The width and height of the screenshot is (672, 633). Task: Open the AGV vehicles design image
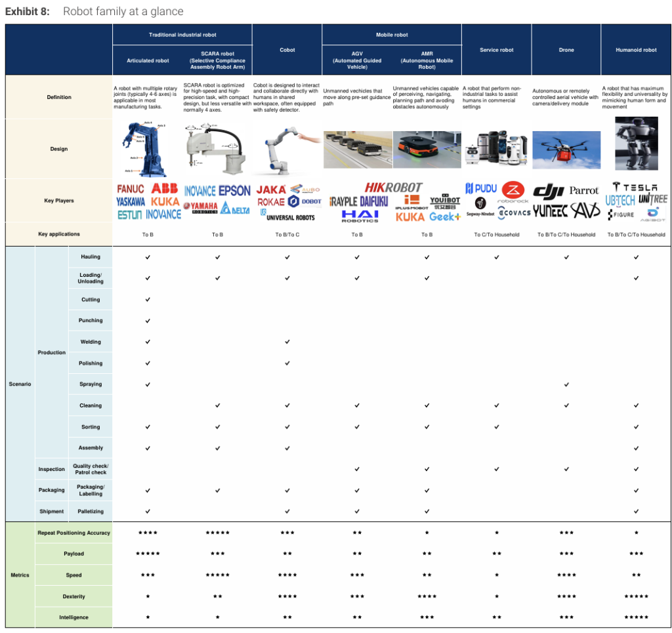click(358, 150)
